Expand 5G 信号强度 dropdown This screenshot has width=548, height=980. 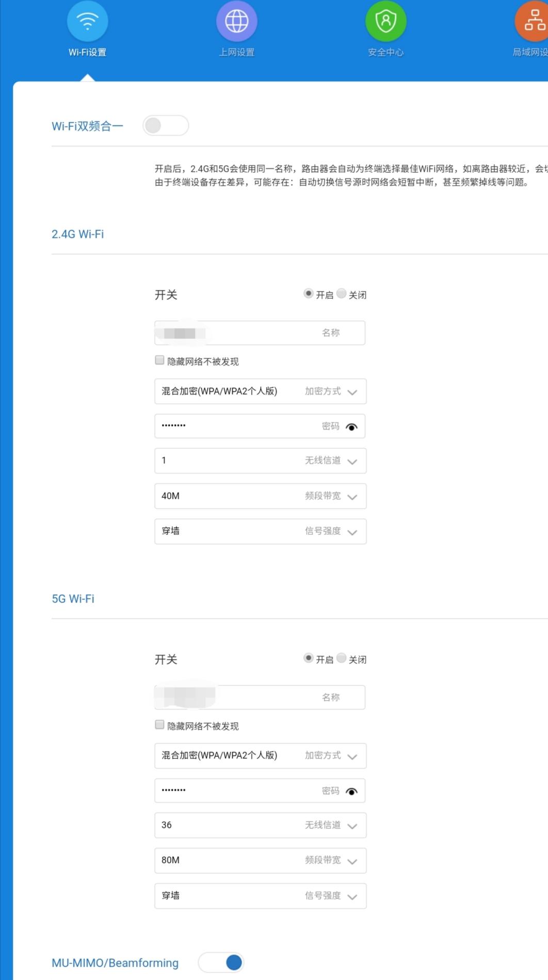(260, 896)
